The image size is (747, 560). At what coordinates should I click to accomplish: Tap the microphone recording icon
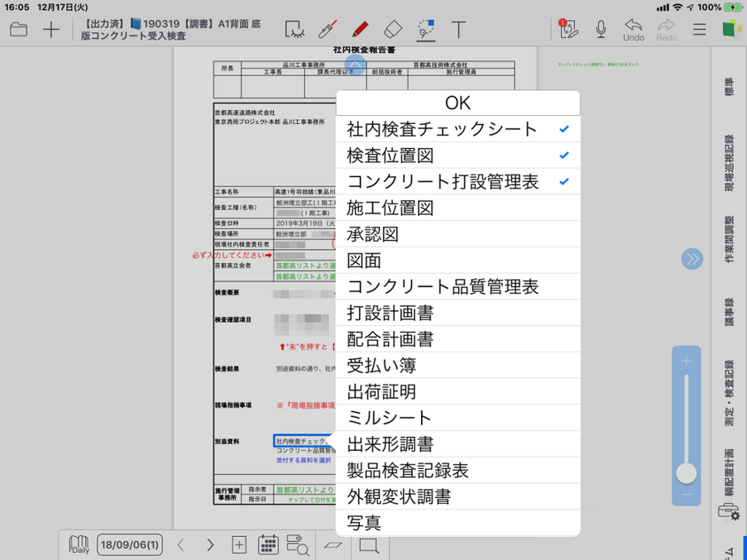[x=601, y=30]
